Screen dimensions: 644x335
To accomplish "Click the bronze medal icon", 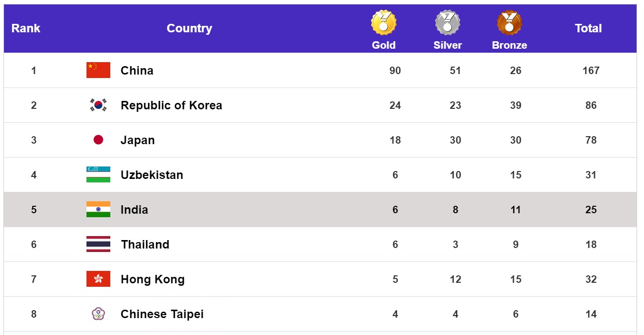I will click(x=509, y=22).
